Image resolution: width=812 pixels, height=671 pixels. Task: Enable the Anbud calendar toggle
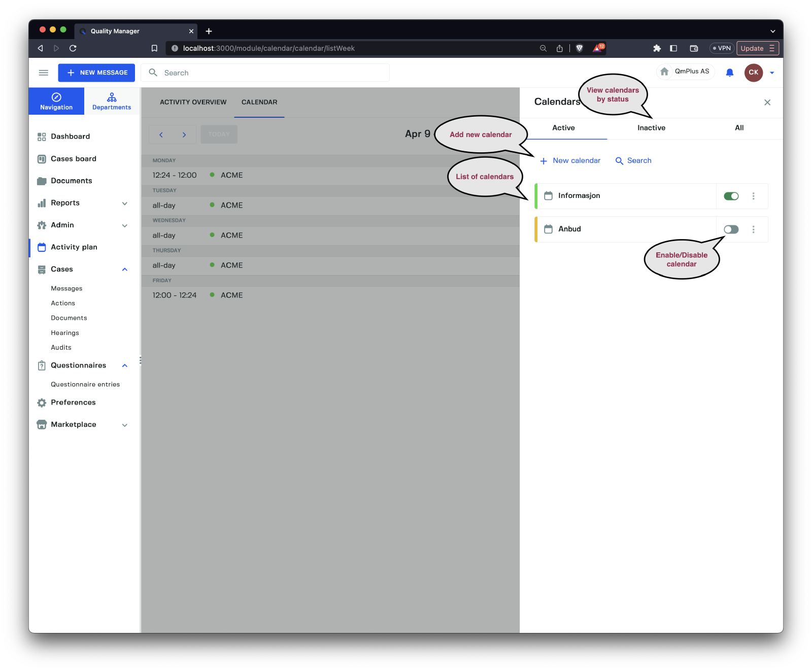[x=731, y=229]
